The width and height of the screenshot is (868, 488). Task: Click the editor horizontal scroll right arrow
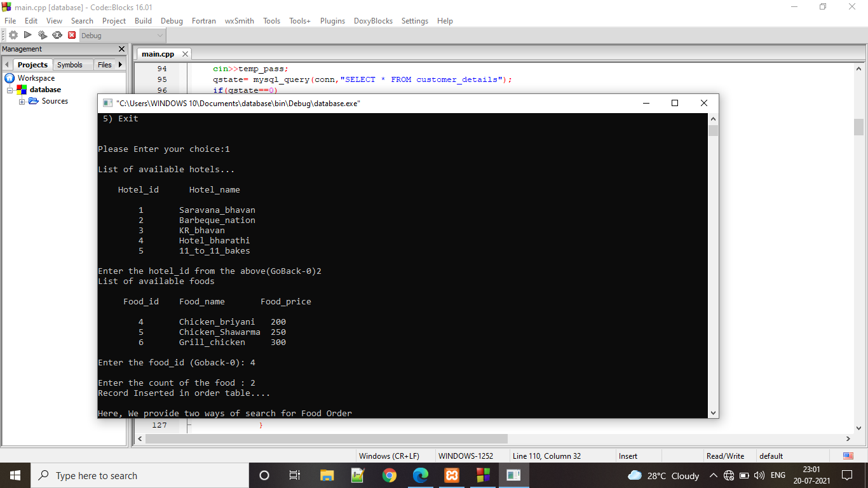[x=848, y=438]
